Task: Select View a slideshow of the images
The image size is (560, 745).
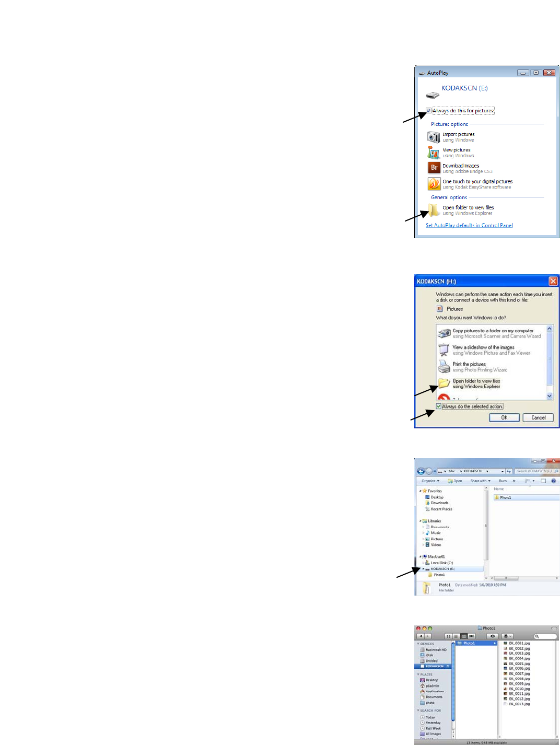Action: [x=484, y=350]
